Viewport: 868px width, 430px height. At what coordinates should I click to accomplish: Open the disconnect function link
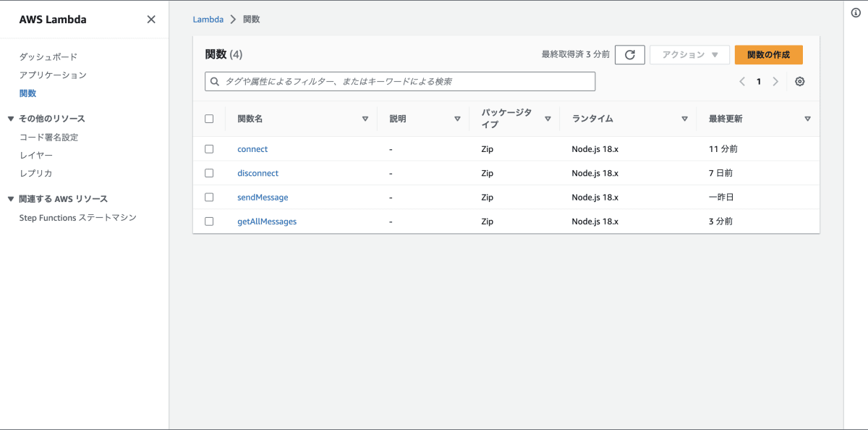(258, 173)
